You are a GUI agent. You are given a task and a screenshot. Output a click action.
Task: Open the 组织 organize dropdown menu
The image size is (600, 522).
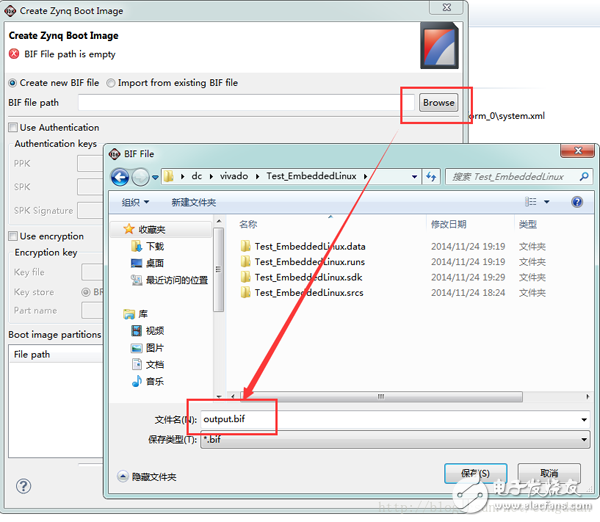[135, 202]
